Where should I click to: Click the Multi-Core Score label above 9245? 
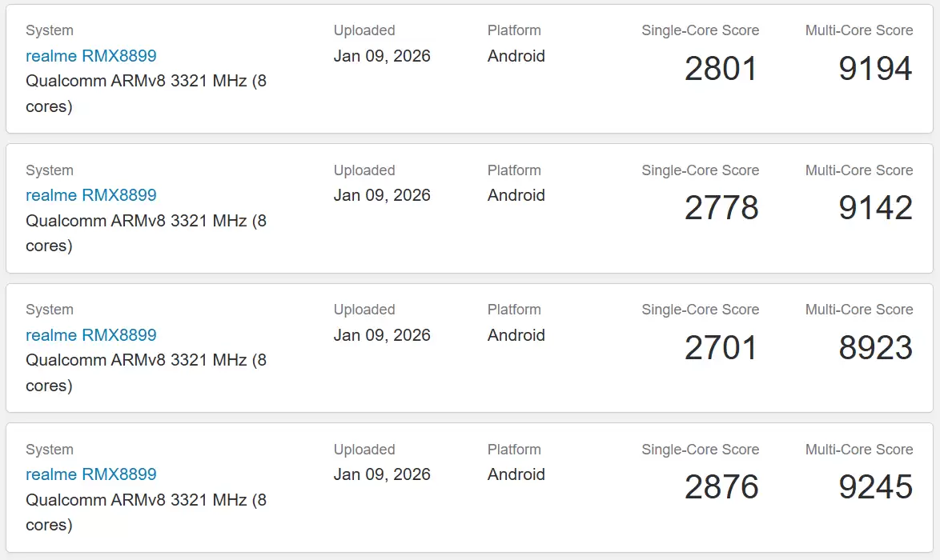coord(859,450)
